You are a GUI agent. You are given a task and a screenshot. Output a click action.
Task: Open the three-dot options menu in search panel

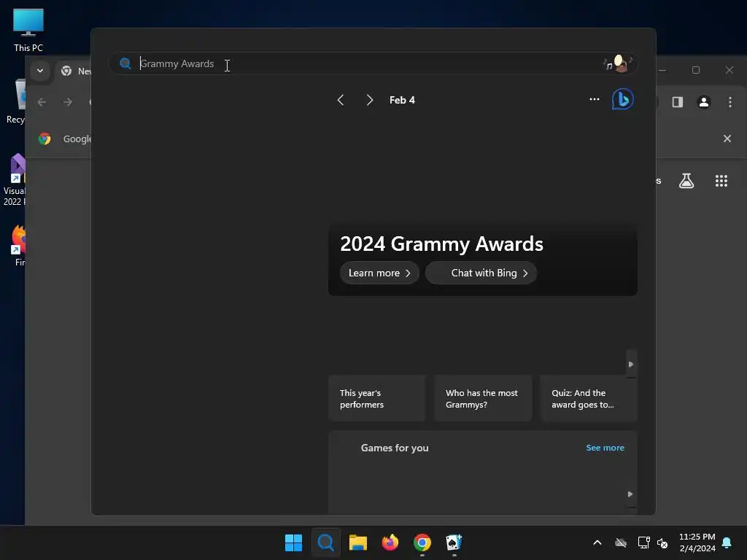click(x=594, y=99)
